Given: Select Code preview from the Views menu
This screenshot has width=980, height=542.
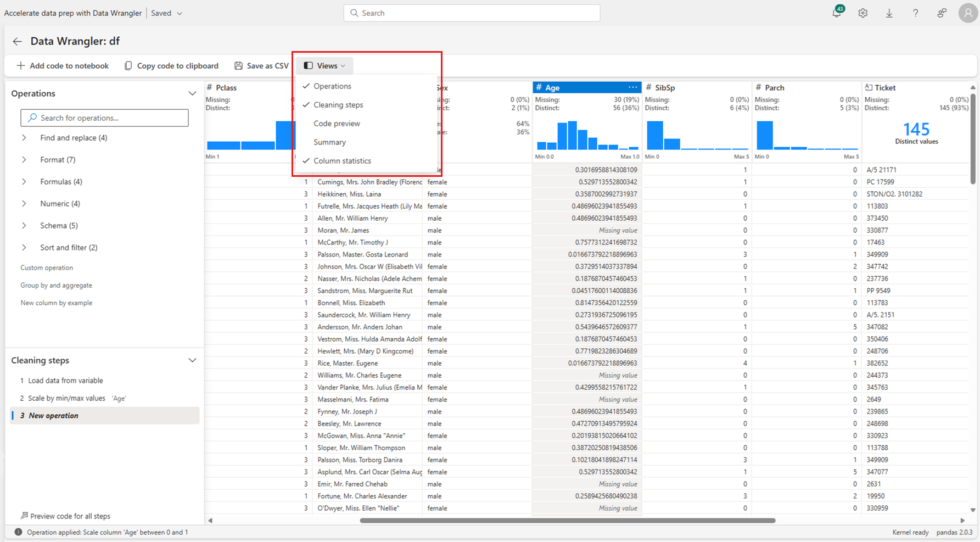Looking at the screenshot, I should pos(337,123).
